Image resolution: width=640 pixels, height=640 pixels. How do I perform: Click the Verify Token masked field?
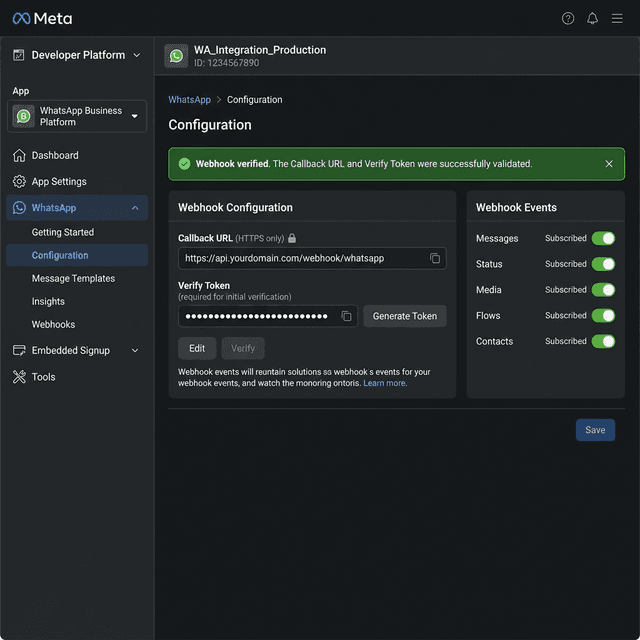pyautogui.click(x=268, y=316)
